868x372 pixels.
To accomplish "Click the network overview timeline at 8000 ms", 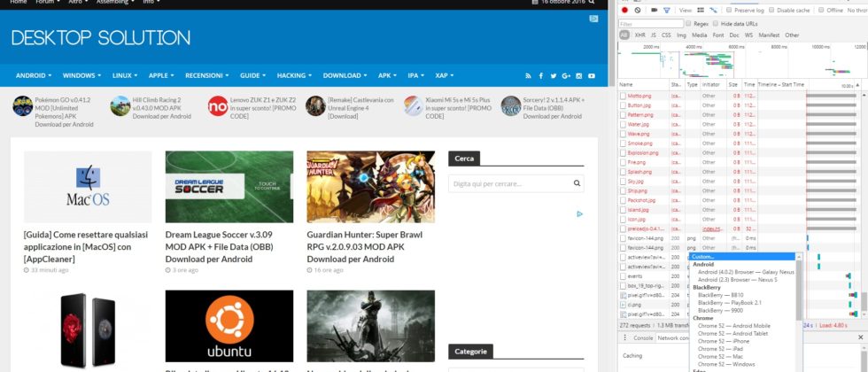I will 778,45.
